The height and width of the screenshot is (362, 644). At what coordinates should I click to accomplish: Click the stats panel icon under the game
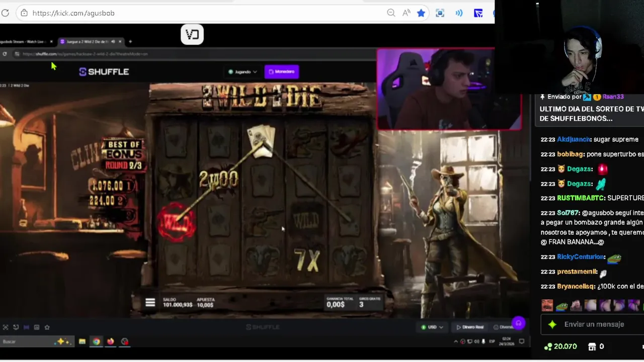[37, 327]
